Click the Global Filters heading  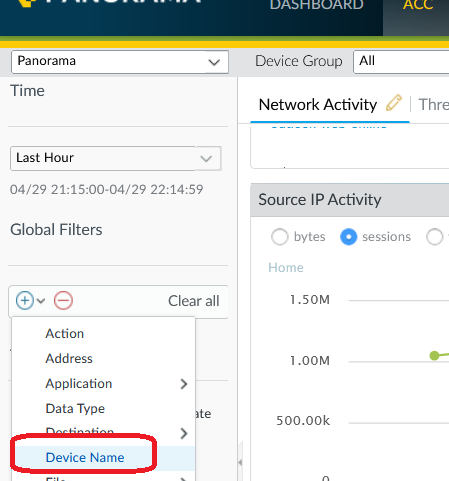click(x=56, y=230)
